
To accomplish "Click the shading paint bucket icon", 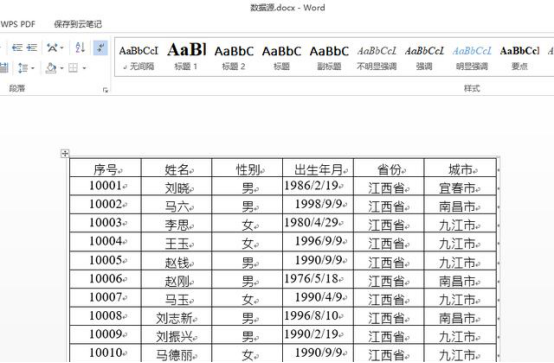I will click(x=51, y=68).
